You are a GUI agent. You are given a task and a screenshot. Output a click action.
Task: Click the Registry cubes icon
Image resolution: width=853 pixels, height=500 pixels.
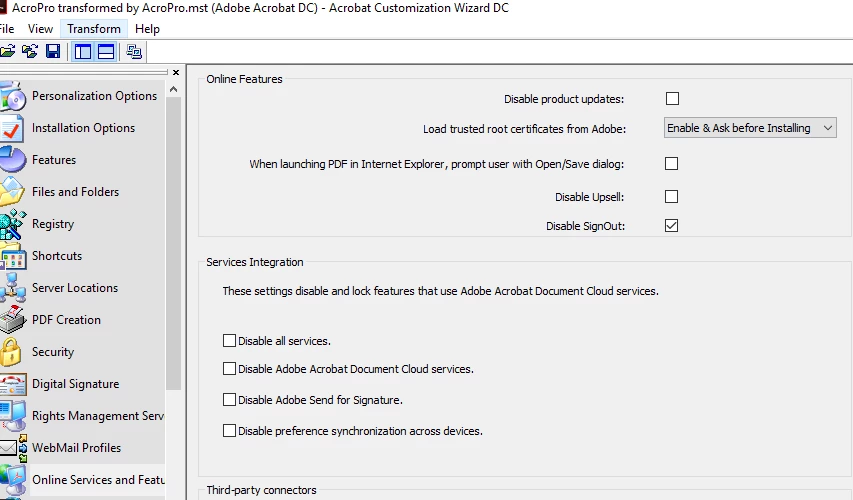click(13, 224)
